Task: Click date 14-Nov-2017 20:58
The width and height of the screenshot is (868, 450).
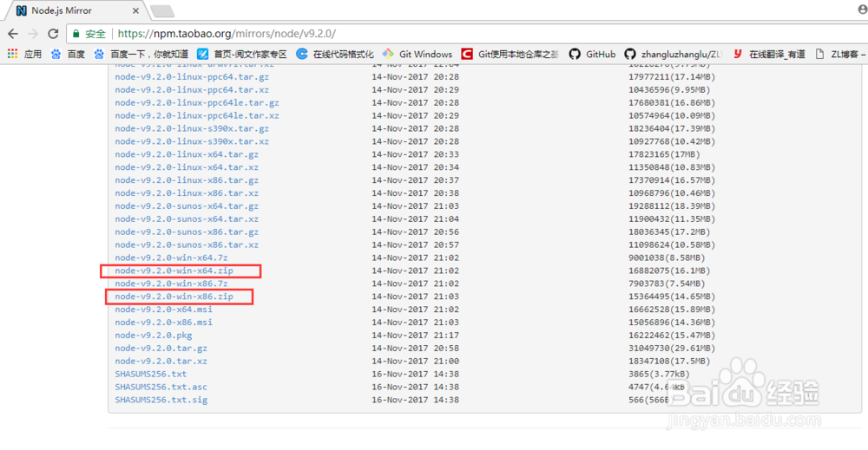Action: (x=415, y=349)
